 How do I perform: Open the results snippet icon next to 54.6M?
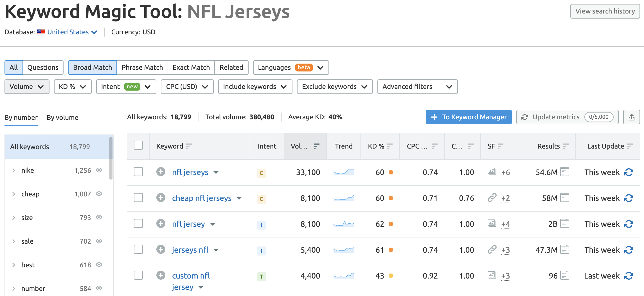[565, 172]
